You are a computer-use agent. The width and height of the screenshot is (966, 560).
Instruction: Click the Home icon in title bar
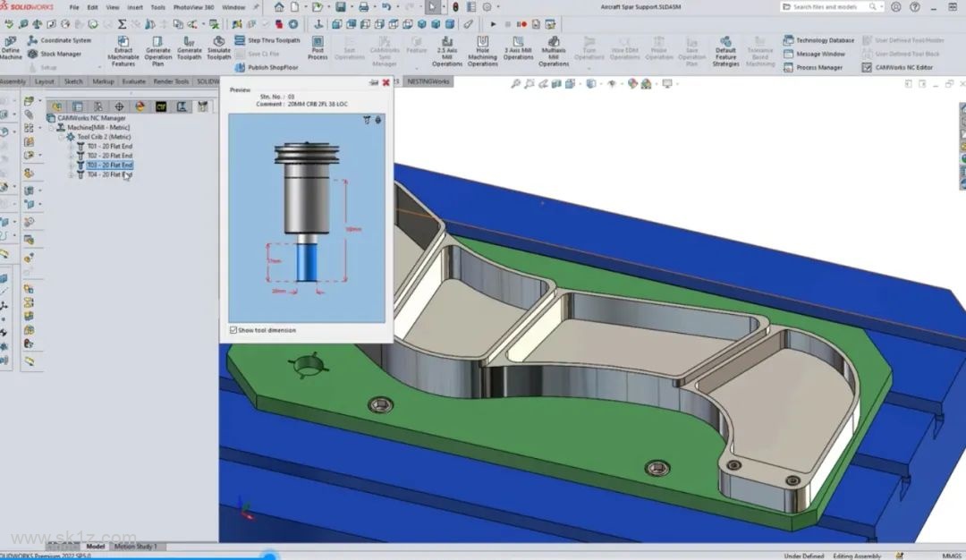279,7
